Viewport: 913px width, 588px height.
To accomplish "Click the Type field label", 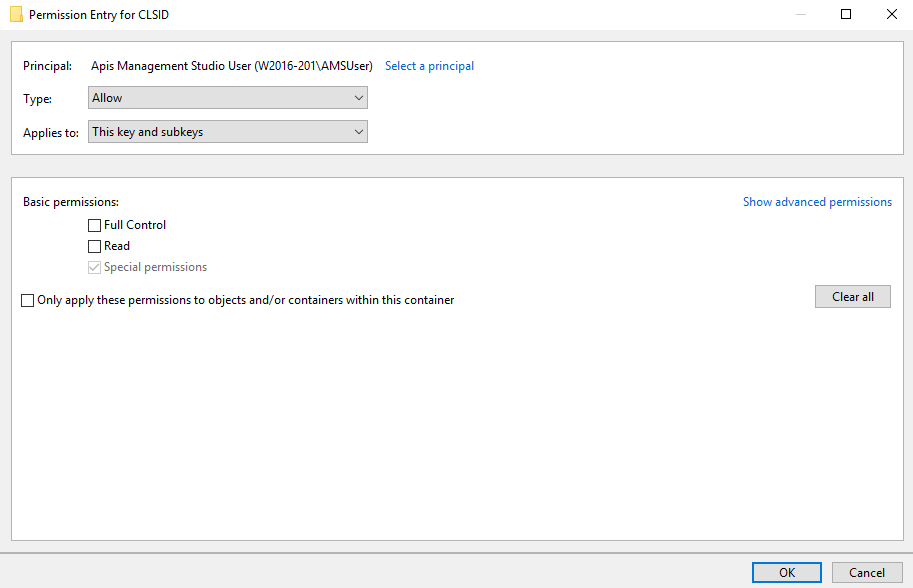I will click(x=37, y=99).
